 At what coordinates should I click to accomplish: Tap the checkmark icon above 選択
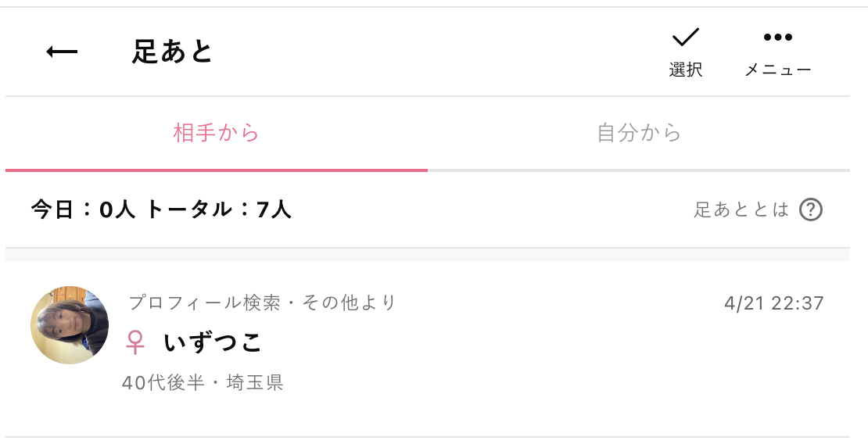[x=685, y=37]
